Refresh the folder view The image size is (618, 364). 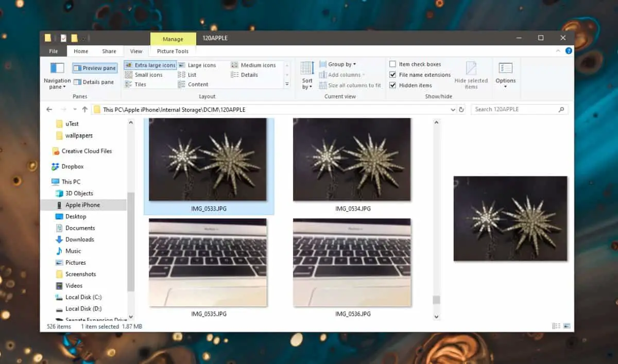(461, 110)
